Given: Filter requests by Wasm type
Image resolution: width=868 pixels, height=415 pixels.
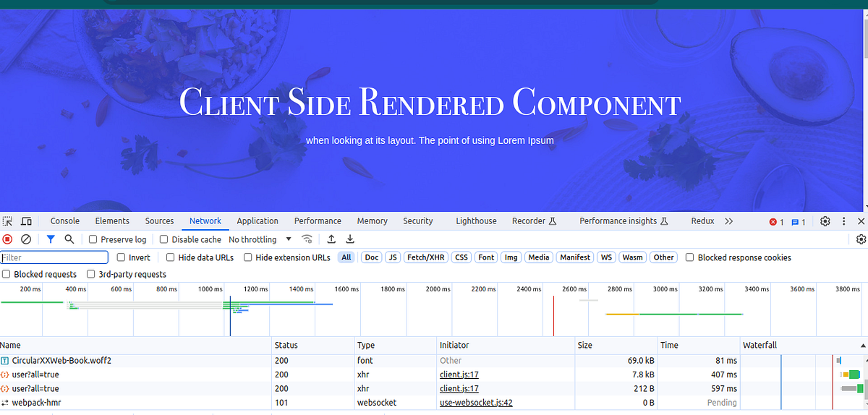Looking at the screenshot, I should click(x=633, y=257).
